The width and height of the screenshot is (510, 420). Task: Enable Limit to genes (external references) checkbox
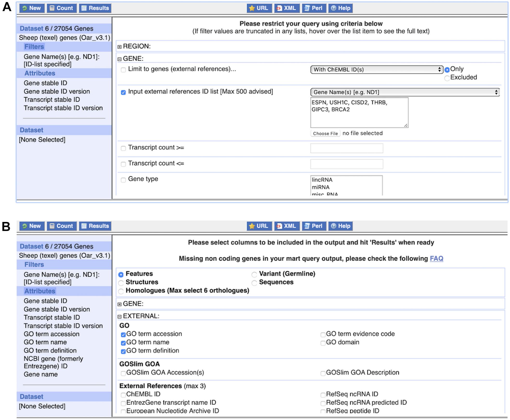tap(123, 70)
